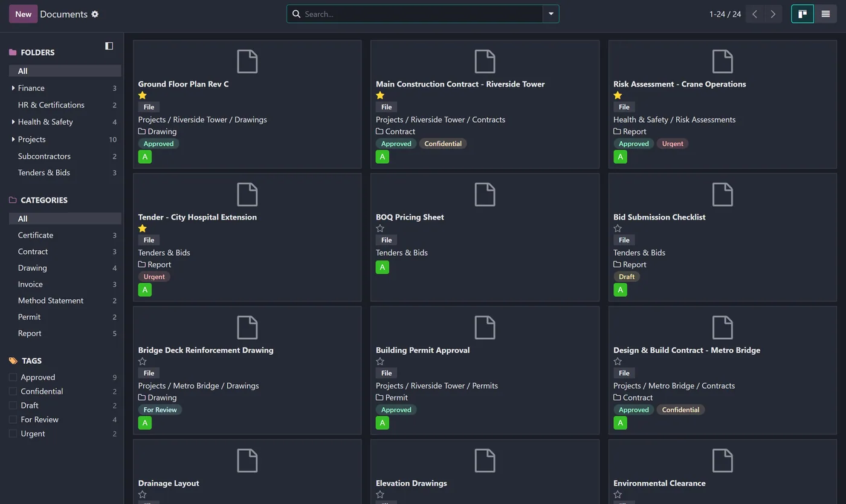
Task: Switch to list view
Action: point(825,14)
